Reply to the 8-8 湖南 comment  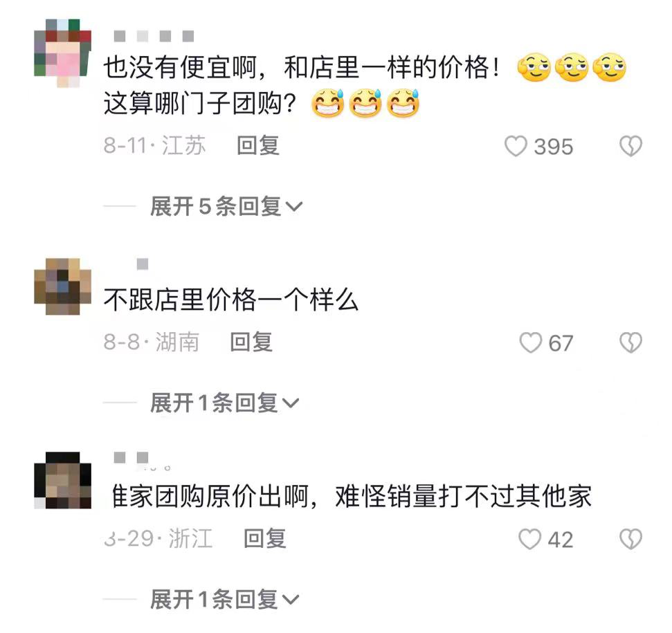[252, 342]
